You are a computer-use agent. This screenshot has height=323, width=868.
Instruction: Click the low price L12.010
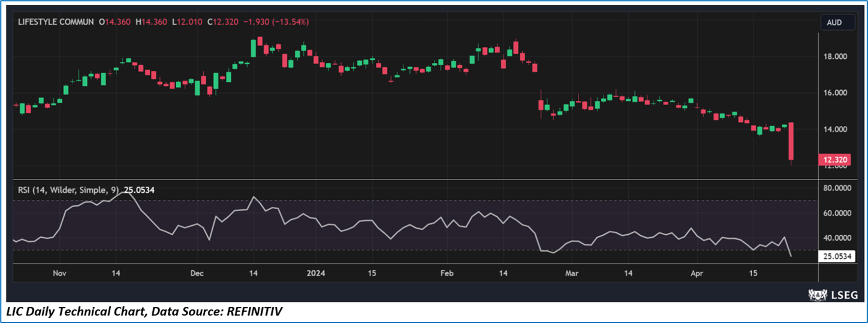click(x=188, y=22)
